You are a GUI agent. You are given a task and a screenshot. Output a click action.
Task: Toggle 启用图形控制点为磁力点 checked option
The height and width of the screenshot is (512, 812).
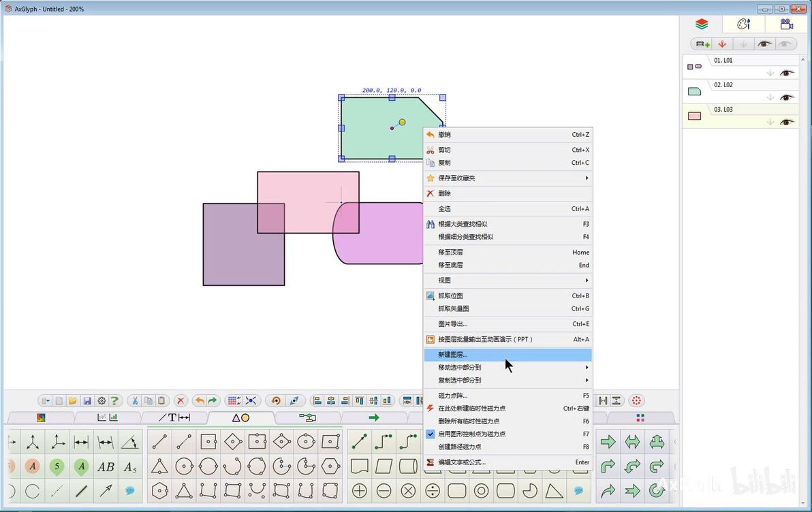pos(507,434)
